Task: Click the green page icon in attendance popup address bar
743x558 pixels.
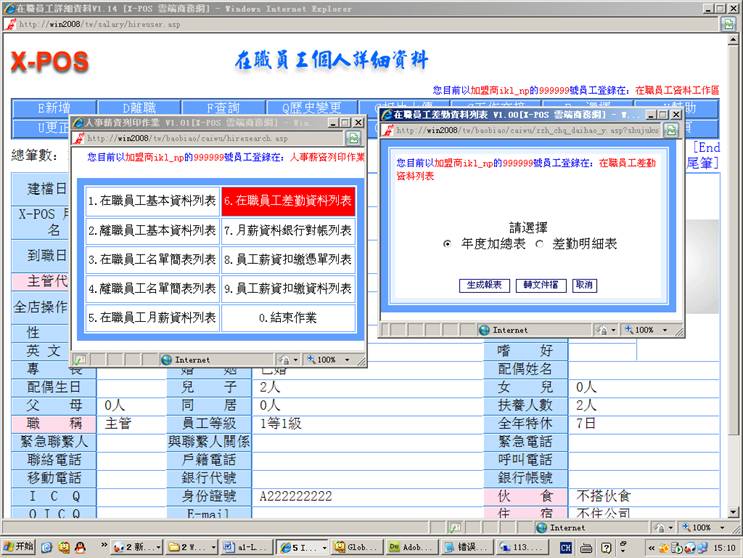Action: [673, 130]
